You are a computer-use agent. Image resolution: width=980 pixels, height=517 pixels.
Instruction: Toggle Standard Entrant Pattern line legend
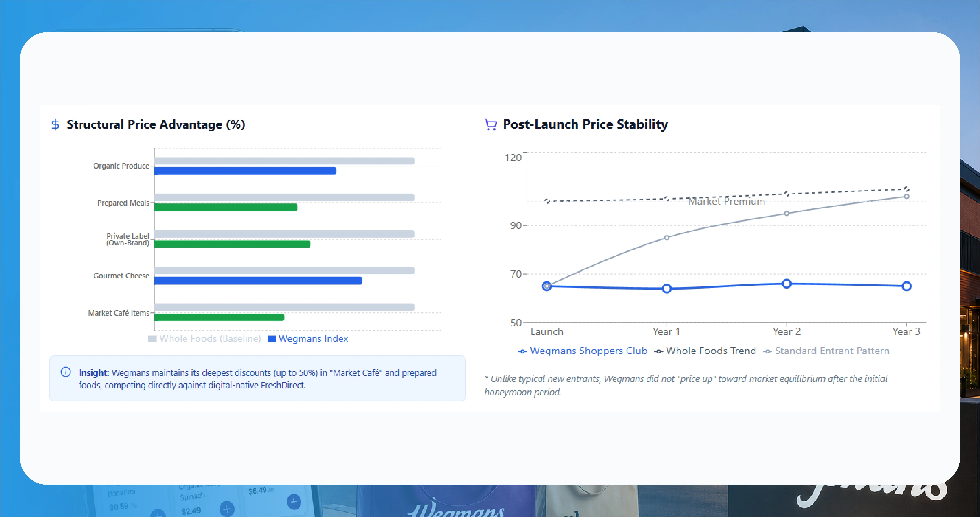click(826, 351)
